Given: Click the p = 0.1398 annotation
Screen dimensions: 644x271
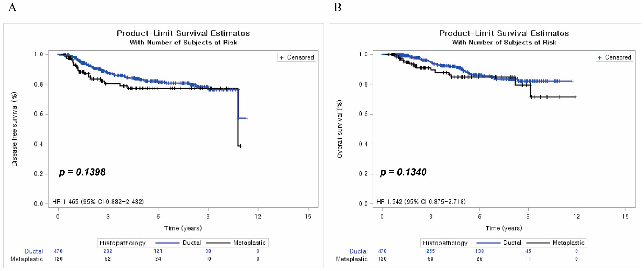Looking at the screenshot, I should 82,172.
